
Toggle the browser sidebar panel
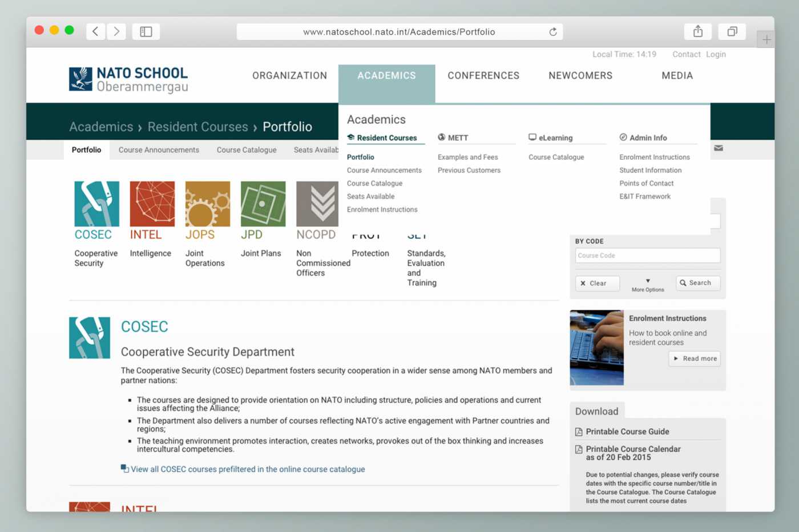(146, 31)
